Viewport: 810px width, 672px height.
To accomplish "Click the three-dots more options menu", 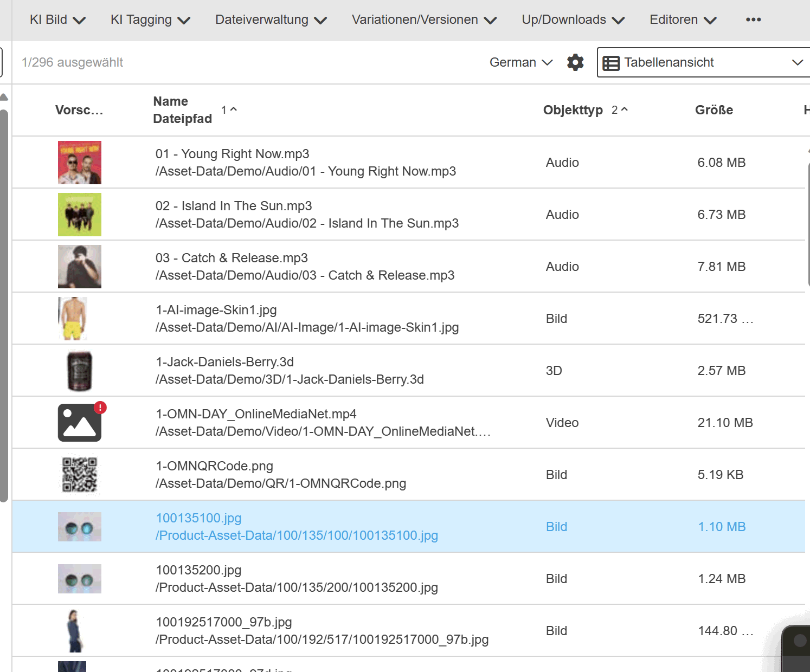I will point(753,20).
